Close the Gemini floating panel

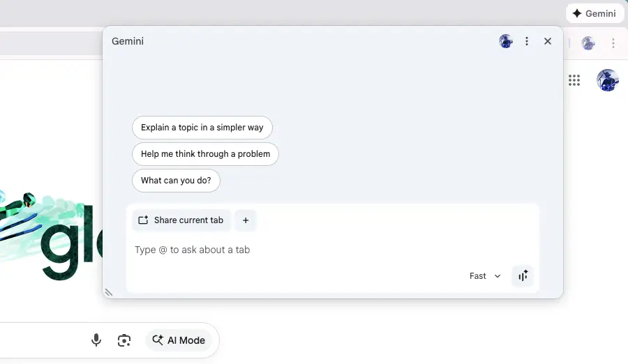(548, 42)
